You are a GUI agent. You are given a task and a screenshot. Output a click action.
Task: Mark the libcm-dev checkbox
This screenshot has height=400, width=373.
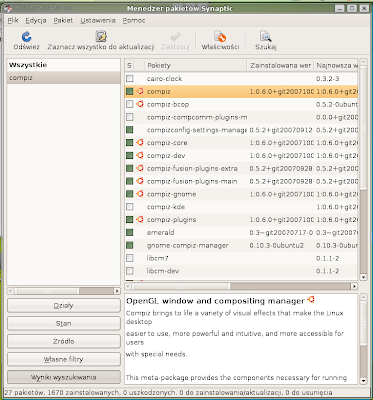coord(130,271)
